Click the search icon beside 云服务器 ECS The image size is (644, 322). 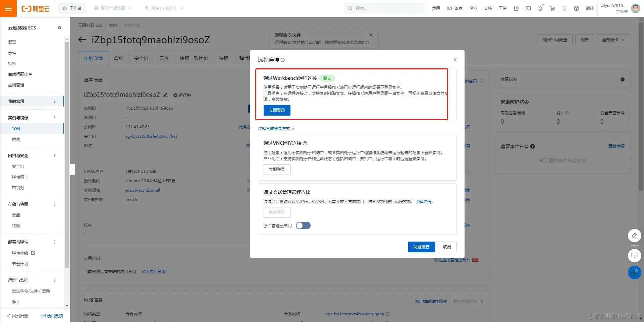(x=60, y=28)
